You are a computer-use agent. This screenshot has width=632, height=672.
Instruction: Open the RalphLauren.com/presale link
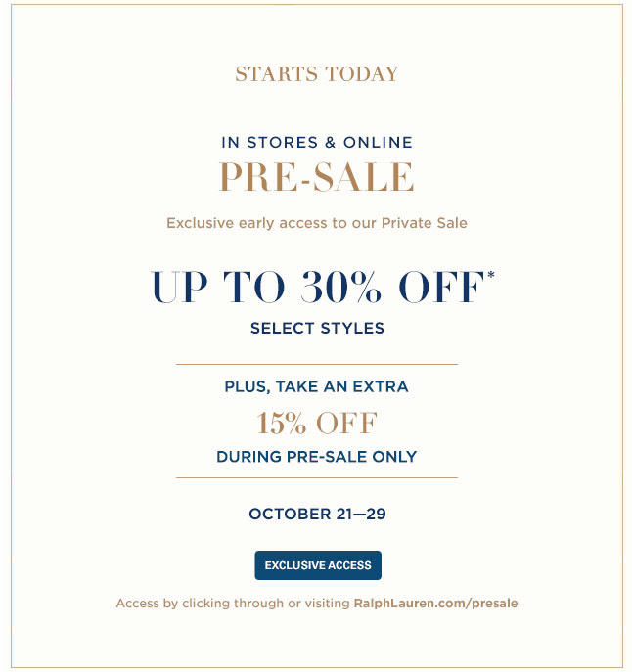click(435, 604)
